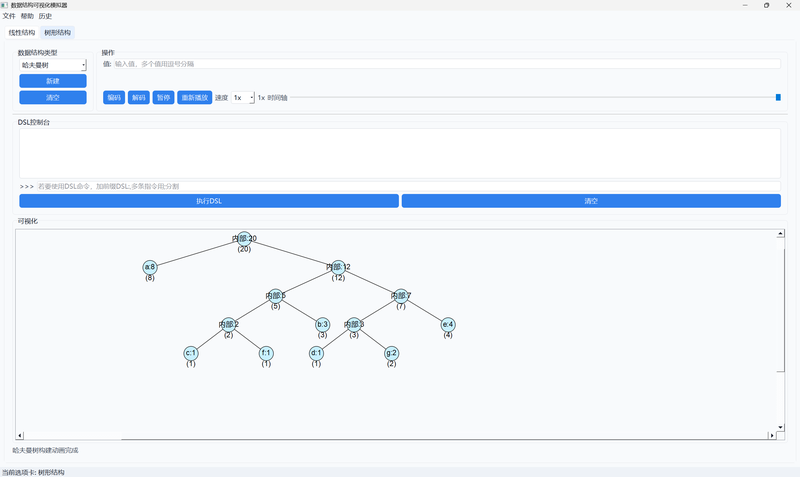This screenshot has width=800, height=477.
Task: Select leaf node c:1
Action: pos(191,353)
